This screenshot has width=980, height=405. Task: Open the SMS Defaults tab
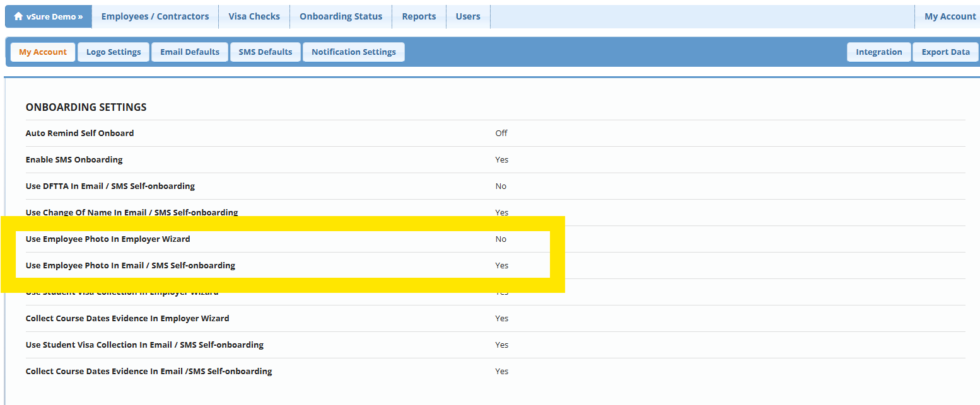[x=265, y=52]
